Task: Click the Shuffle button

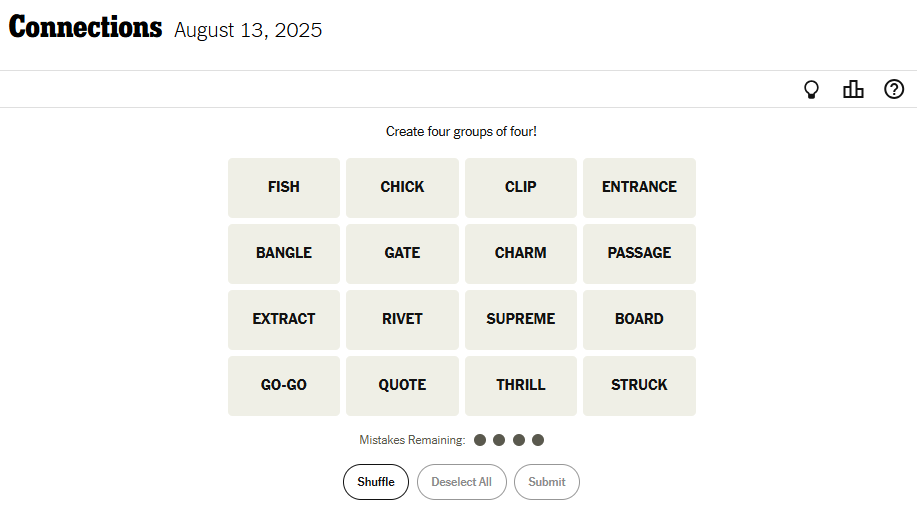Action: [376, 482]
